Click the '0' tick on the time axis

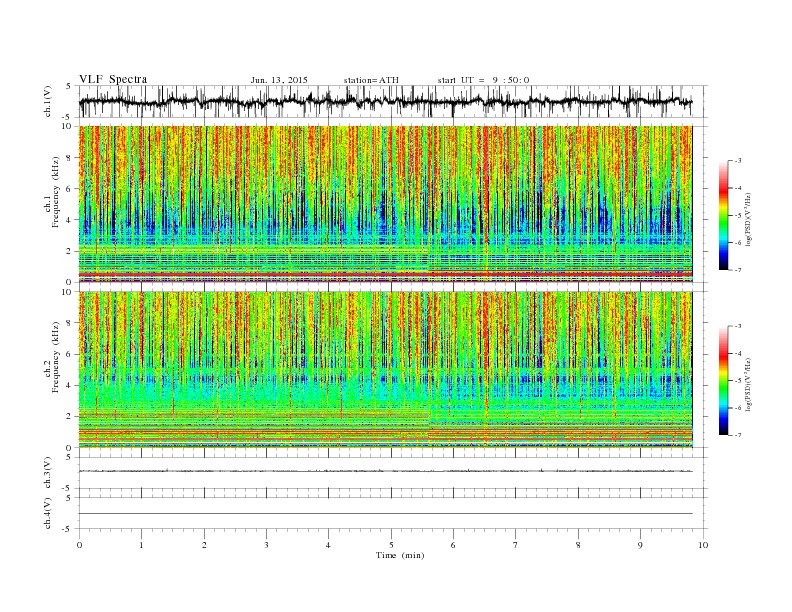point(79,545)
